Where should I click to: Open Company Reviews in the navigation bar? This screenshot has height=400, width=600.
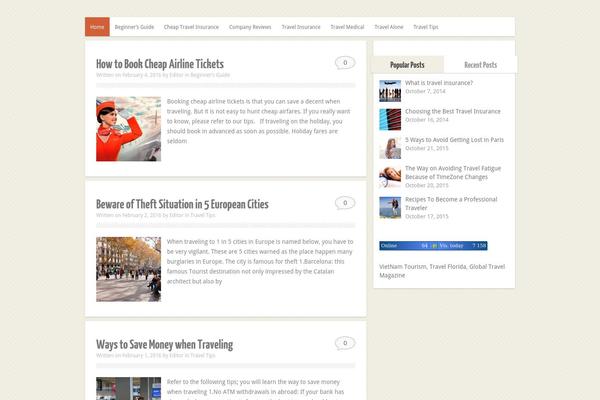[x=250, y=27]
